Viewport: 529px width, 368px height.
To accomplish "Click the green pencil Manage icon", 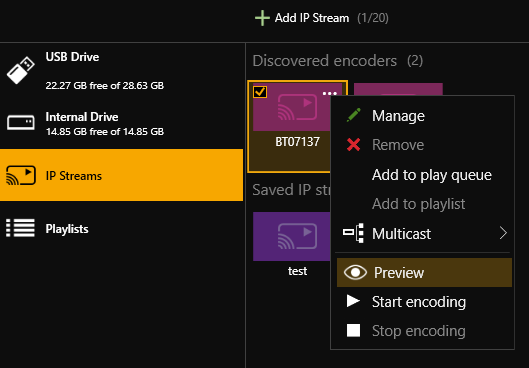I will [354, 115].
